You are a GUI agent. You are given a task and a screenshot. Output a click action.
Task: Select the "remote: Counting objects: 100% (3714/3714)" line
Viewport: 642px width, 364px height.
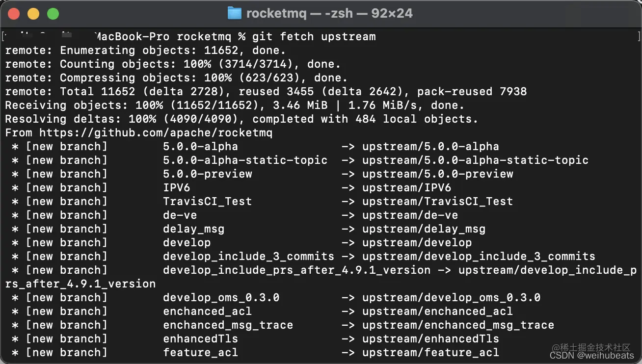tap(173, 64)
